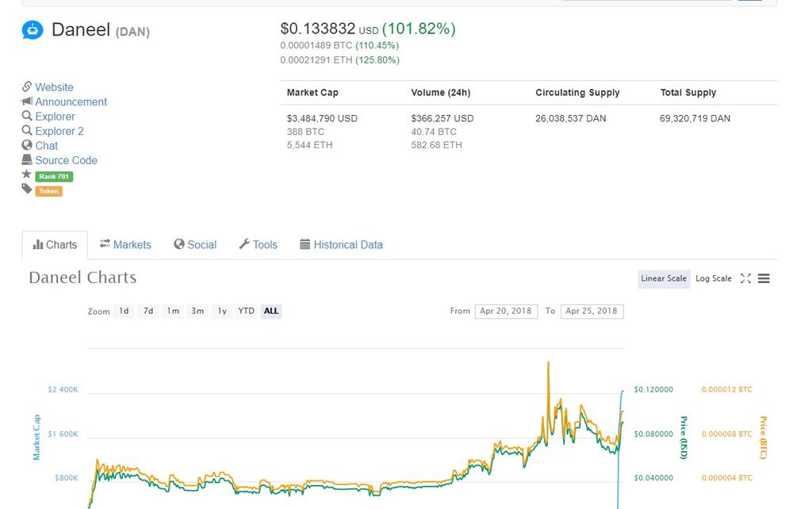
Task: Toggle chart fullscreen with the expand icon
Action: point(745,278)
